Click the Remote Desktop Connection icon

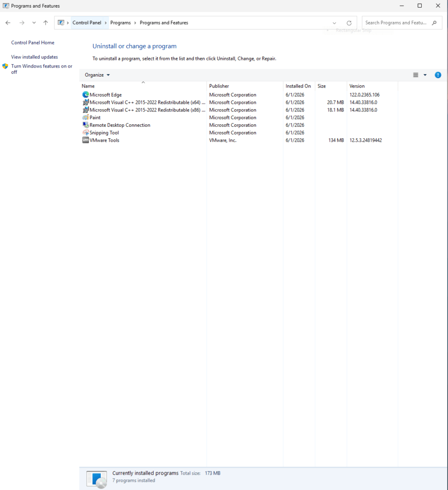[x=86, y=125]
